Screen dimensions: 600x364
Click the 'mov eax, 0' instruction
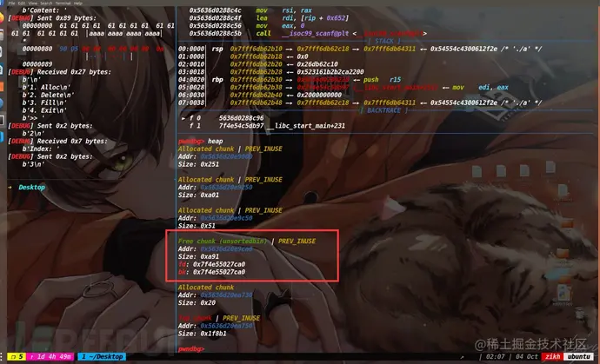[x=280, y=25]
